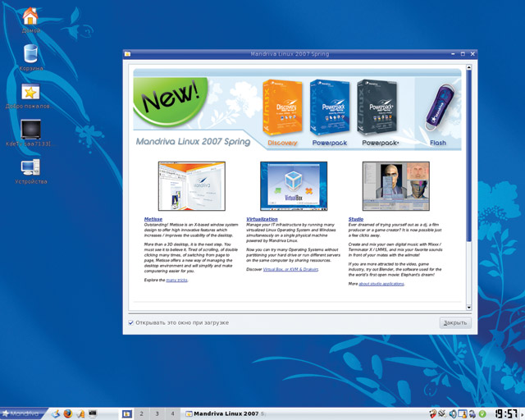This screenshot has width=525, height=420.
Task: Click the Mandriva Linux 2007 Spring banner text
Action: (194, 142)
